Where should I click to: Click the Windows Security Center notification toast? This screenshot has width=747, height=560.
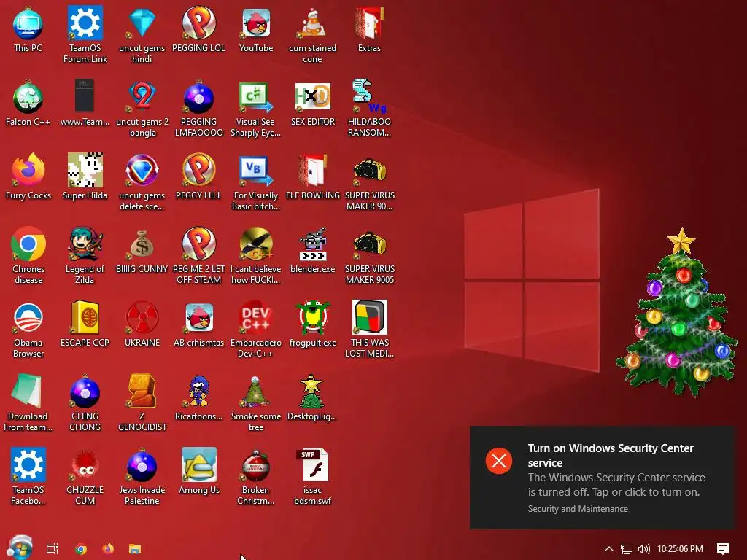point(602,478)
